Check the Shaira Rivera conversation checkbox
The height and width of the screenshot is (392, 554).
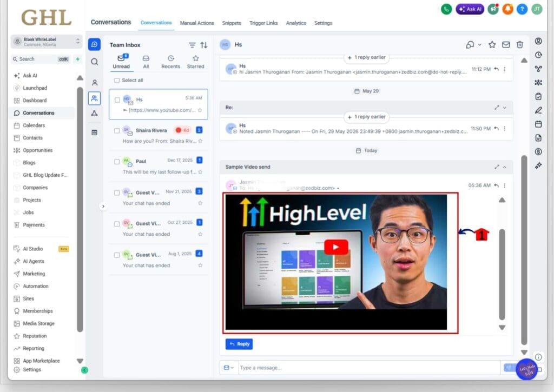pos(117,131)
